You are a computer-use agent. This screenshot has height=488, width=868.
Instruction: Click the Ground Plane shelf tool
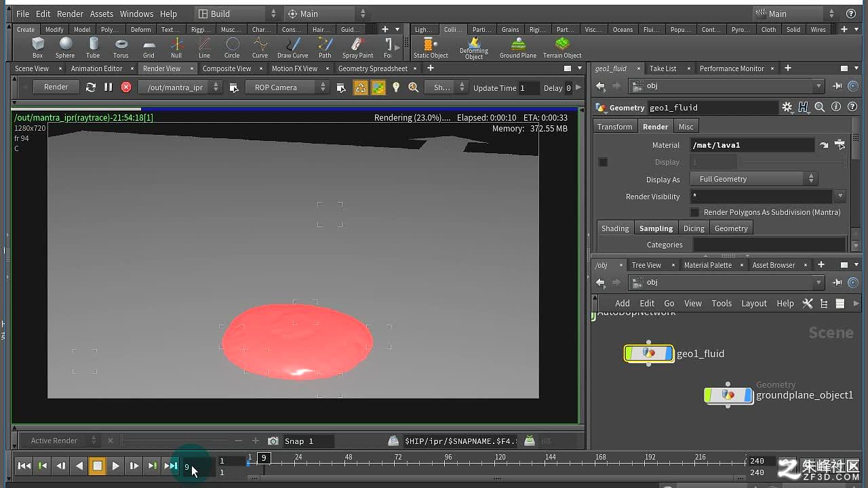click(518, 48)
